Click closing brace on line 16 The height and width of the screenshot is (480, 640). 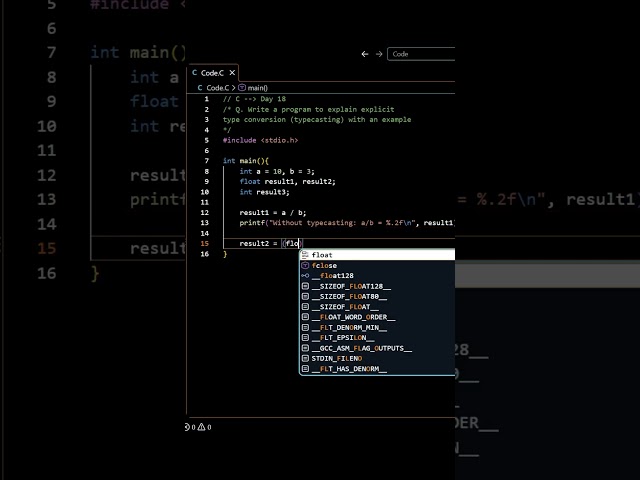click(225, 254)
